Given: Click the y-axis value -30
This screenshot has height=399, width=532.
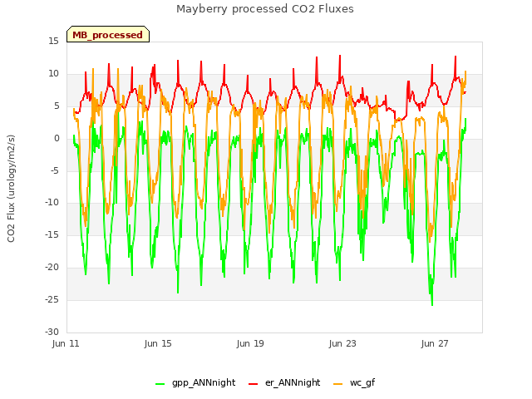Looking at the screenshot, I should tap(52, 332).
